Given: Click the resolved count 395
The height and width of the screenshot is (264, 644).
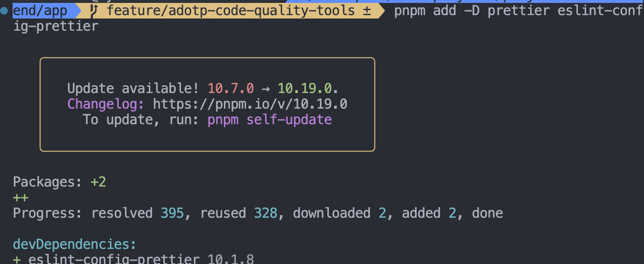Looking at the screenshot, I should 172,213.
